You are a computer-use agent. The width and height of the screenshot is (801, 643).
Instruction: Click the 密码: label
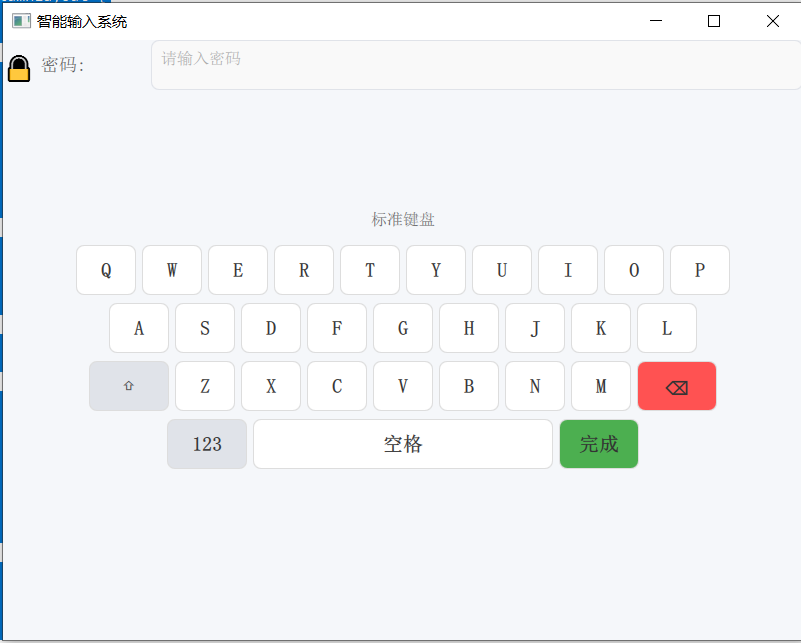click(x=62, y=65)
